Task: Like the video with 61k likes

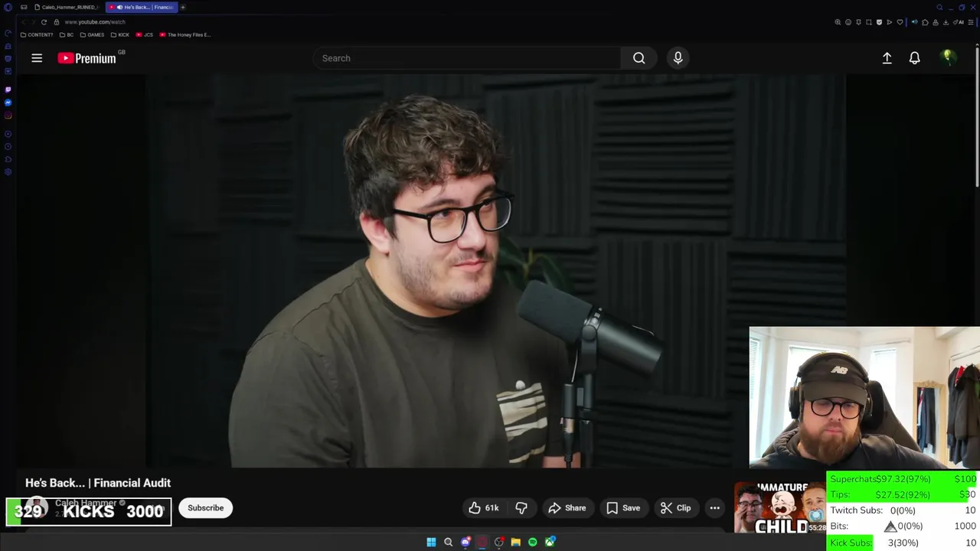Action: point(483,508)
